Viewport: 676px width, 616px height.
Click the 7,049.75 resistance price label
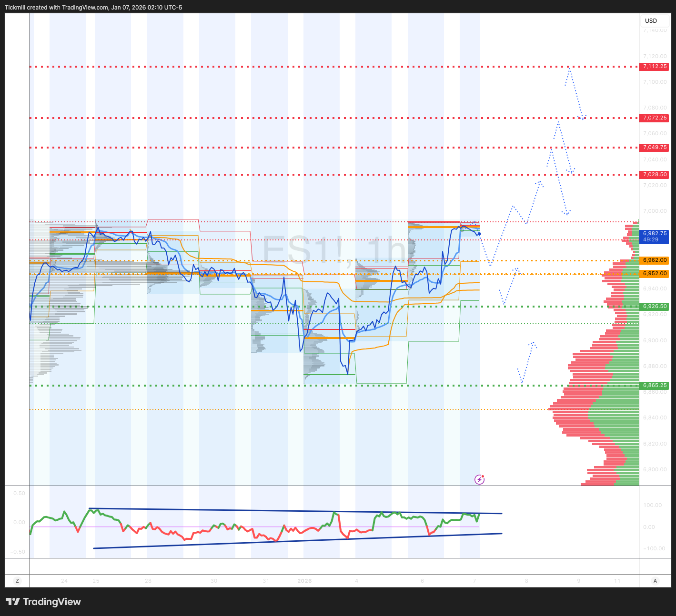click(655, 148)
